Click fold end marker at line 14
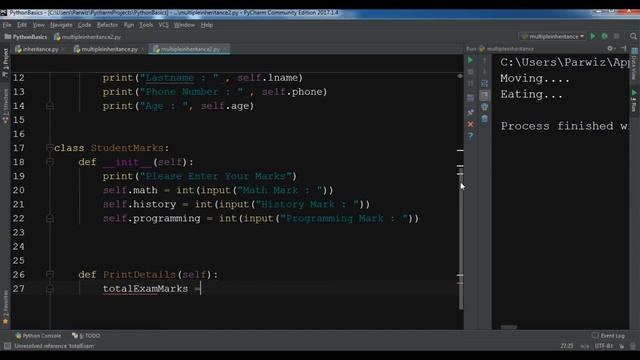 (50, 106)
